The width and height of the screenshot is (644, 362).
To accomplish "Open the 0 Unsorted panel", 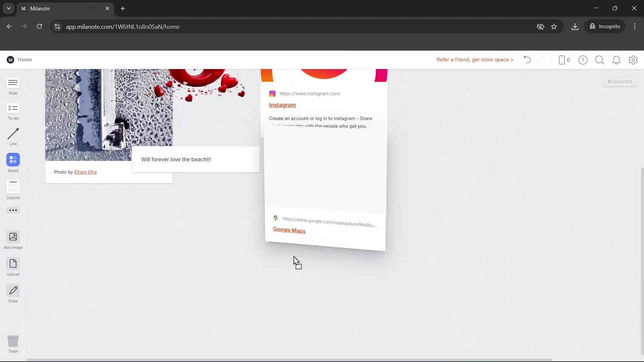I will point(620,81).
